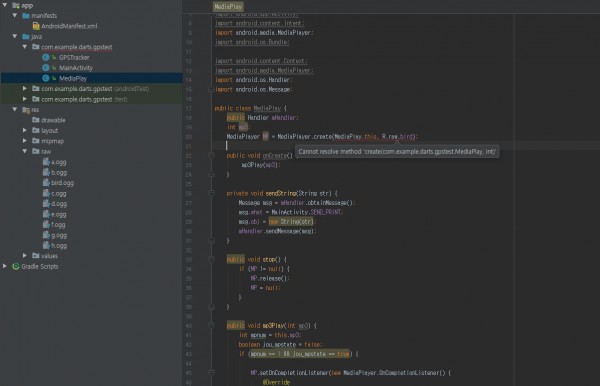Click the sendString method name
600x386 pixels.
pyautogui.click(x=281, y=194)
